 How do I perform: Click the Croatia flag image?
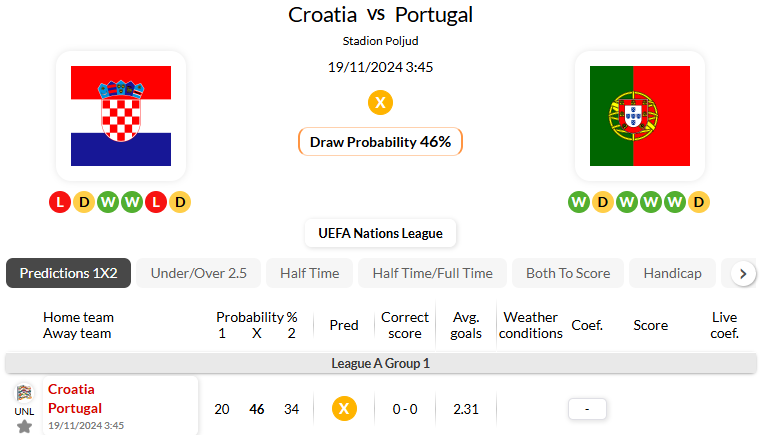[x=121, y=116]
